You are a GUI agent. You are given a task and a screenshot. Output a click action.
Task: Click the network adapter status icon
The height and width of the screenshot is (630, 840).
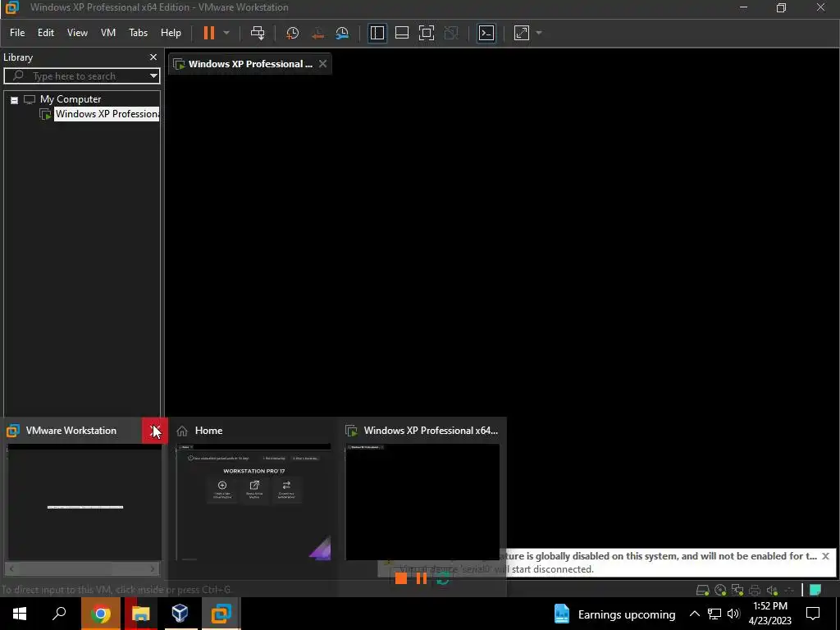point(737,591)
